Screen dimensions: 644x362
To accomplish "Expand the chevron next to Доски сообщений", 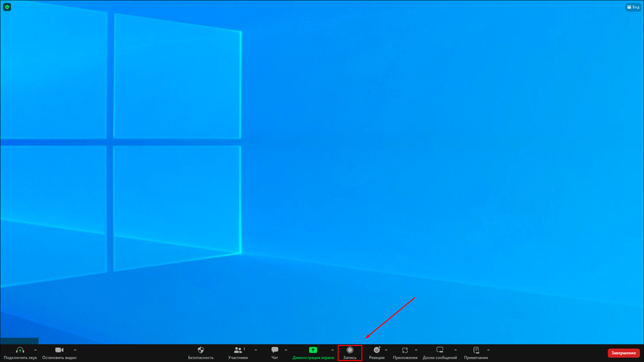I will point(456,350).
